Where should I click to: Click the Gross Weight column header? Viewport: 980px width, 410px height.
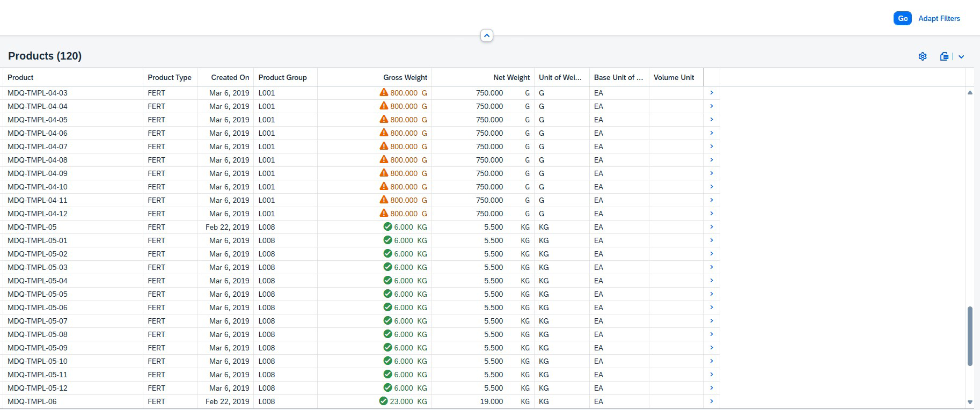point(405,77)
